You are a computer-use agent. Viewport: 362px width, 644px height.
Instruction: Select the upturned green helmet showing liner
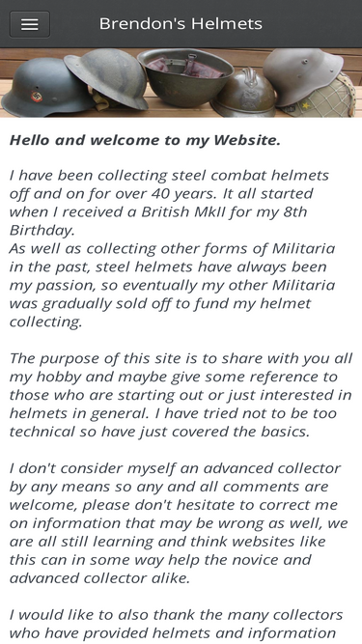185,77
